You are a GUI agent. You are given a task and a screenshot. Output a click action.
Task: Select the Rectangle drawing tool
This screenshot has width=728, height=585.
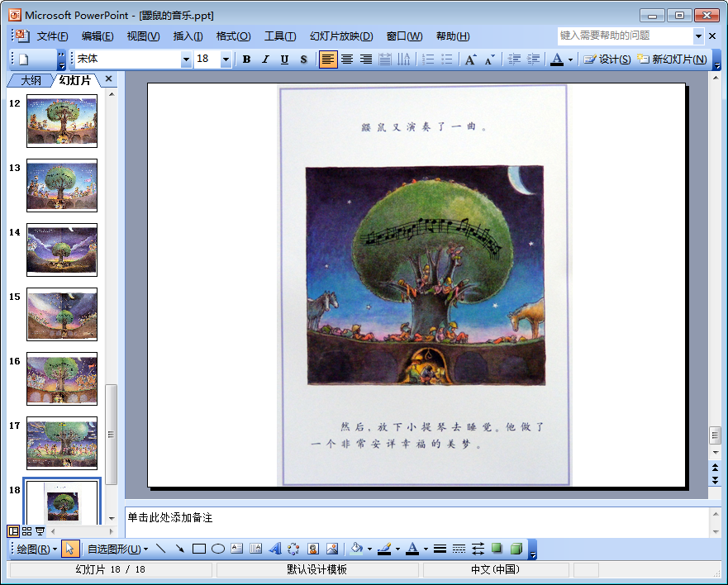tap(198, 549)
